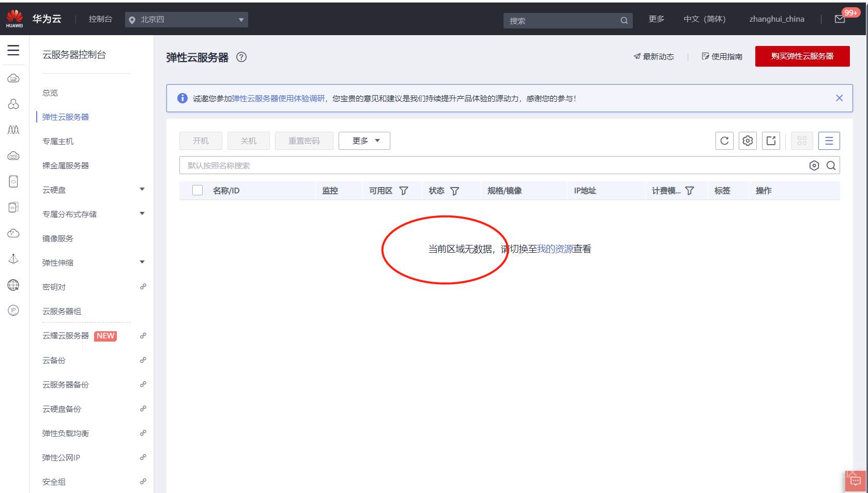
Task: Click the export list icon
Action: tap(771, 141)
